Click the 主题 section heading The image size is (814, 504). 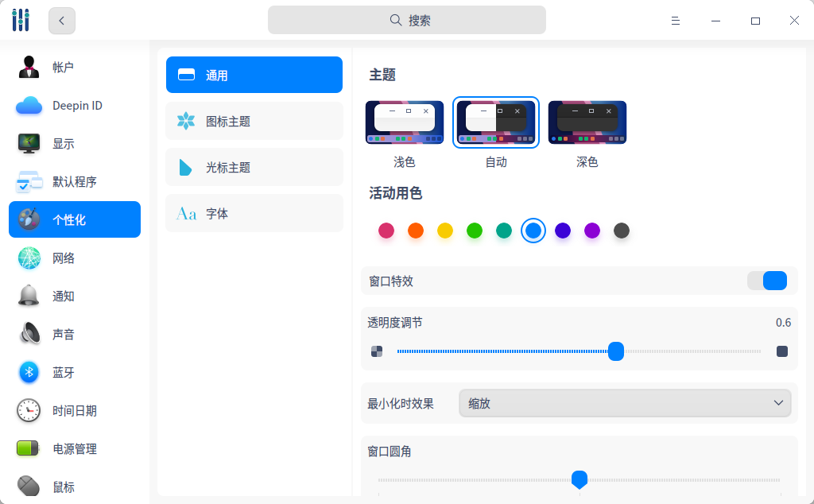click(382, 75)
